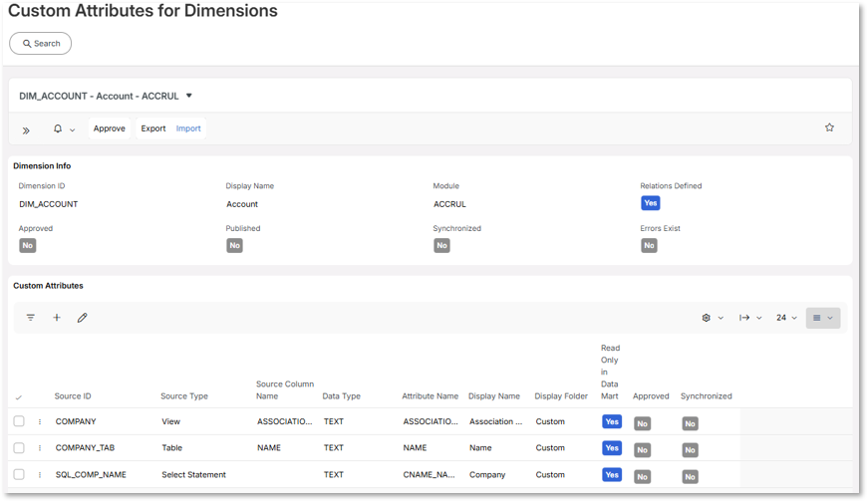
Task: Expand the navigator with double chevron icon
Action: [x=26, y=130]
